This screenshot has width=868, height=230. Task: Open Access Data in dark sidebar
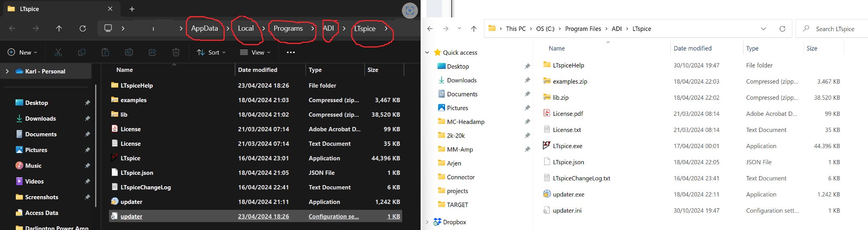(x=42, y=213)
